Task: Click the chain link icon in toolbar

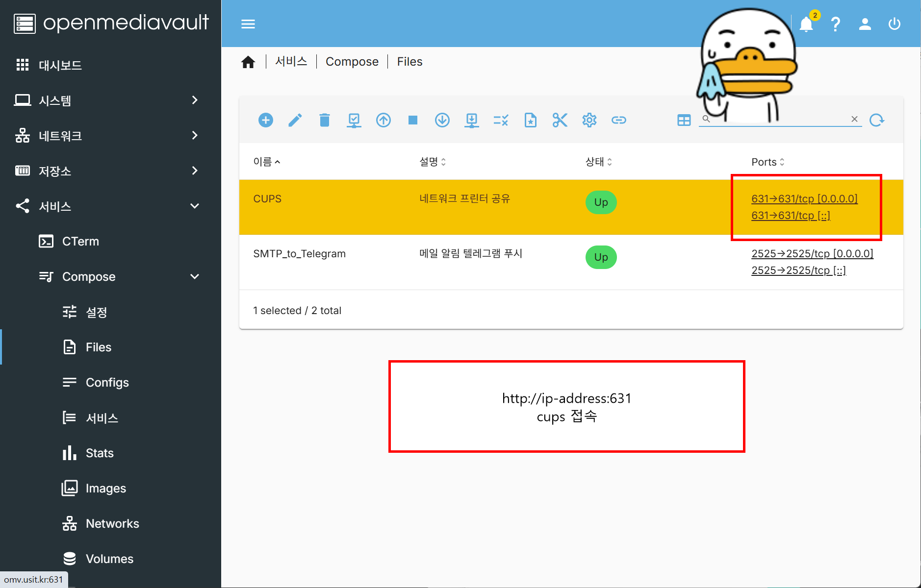Action: [619, 120]
